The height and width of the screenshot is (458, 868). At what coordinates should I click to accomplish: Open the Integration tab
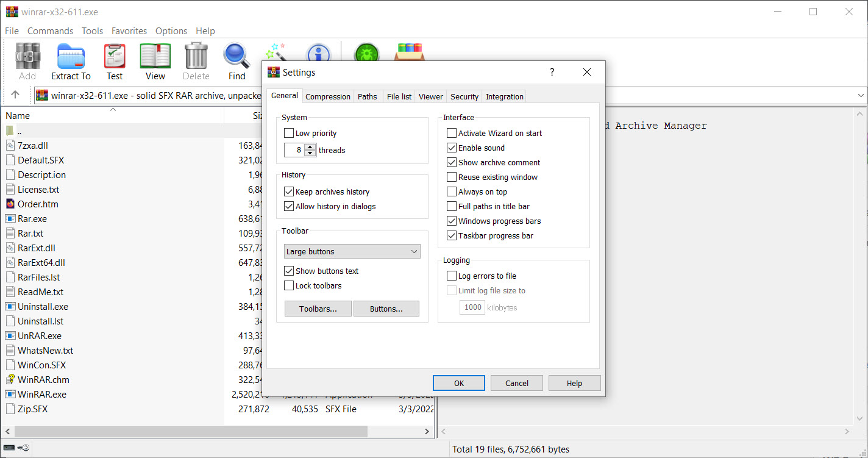point(505,96)
